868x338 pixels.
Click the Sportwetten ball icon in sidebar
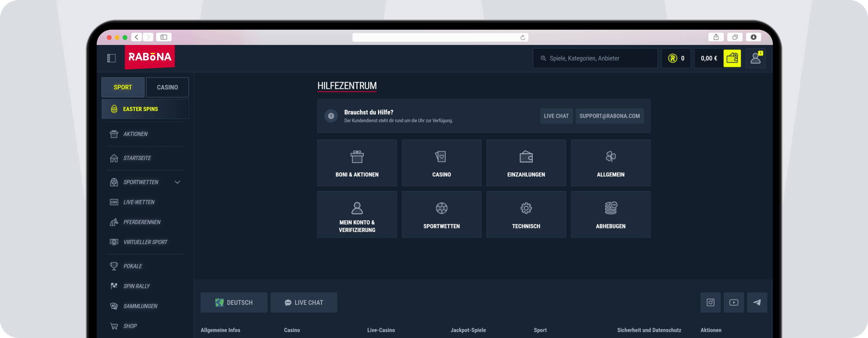point(114,182)
